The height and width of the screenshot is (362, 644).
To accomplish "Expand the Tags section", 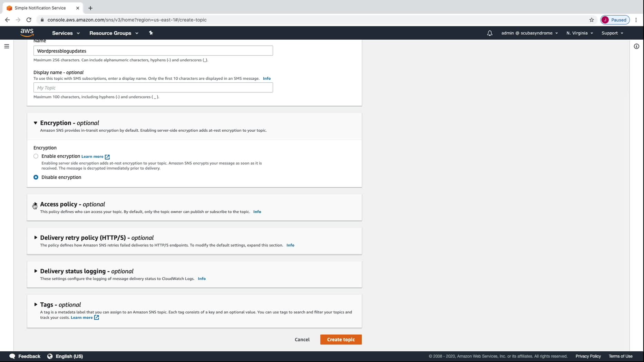I will point(36,304).
